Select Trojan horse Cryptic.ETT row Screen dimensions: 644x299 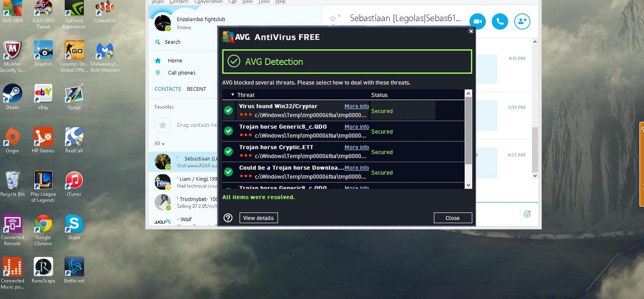[343, 152]
